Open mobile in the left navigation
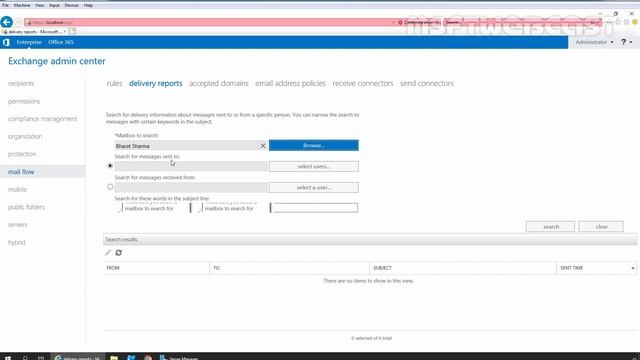Screen dimensions: 640x360 click(17, 189)
